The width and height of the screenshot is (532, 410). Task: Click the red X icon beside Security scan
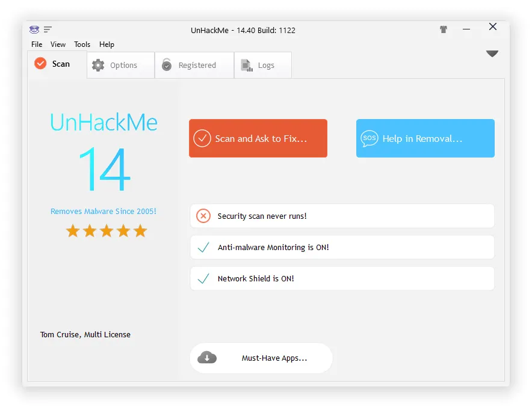(203, 216)
